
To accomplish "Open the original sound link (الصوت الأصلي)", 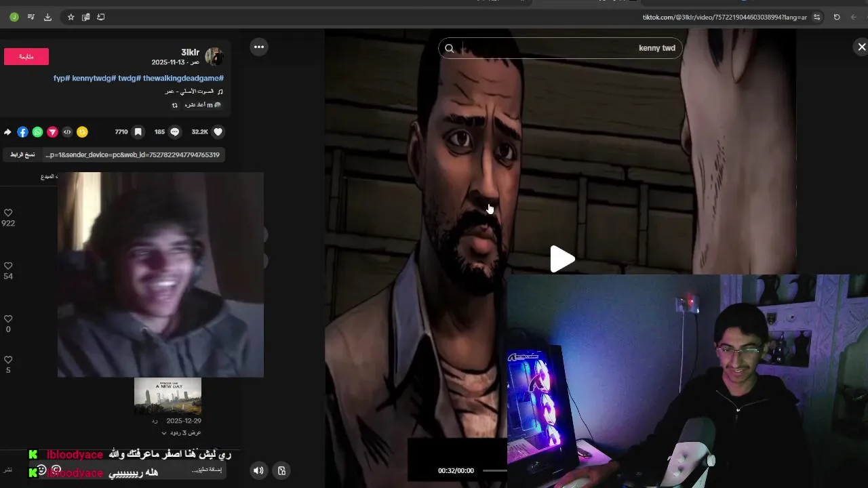I will [x=194, y=91].
